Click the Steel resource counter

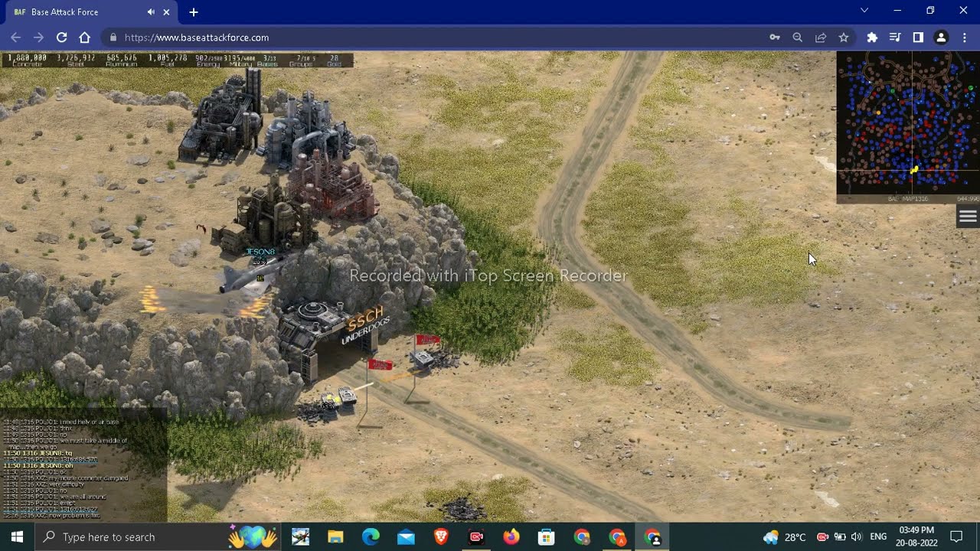76,60
